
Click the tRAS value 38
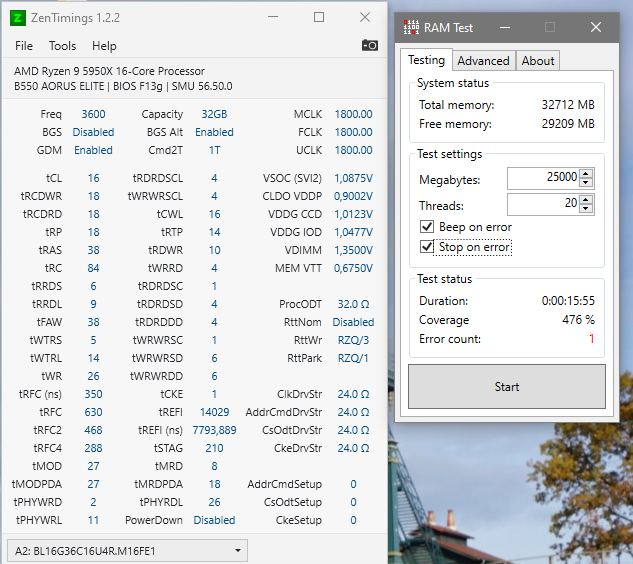click(93, 250)
